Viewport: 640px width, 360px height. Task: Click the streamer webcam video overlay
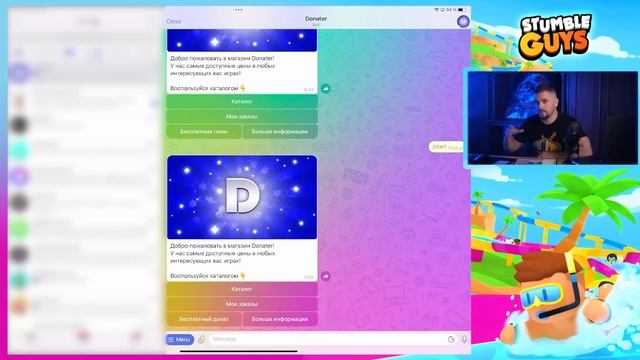pyautogui.click(x=552, y=118)
